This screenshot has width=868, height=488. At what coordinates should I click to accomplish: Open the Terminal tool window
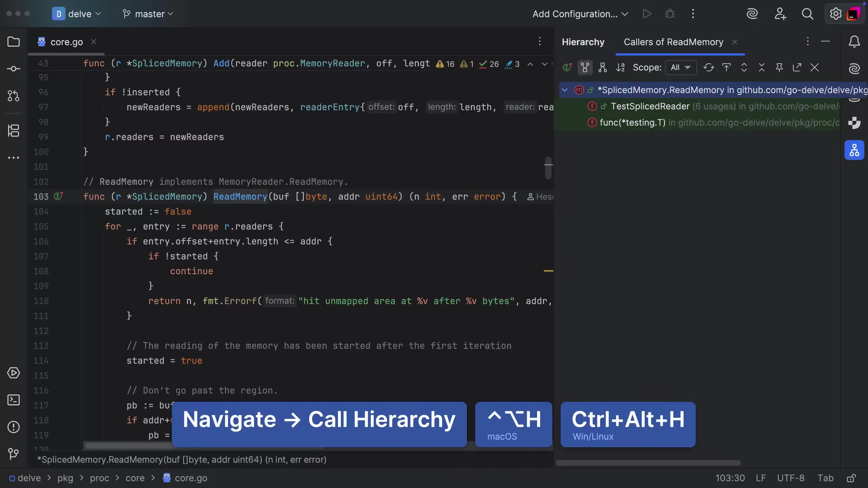tap(14, 400)
